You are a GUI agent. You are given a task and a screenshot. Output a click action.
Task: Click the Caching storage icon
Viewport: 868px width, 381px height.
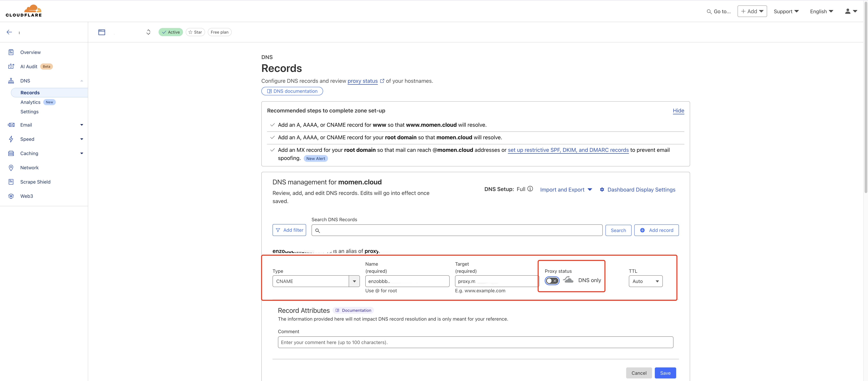coord(11,153)
